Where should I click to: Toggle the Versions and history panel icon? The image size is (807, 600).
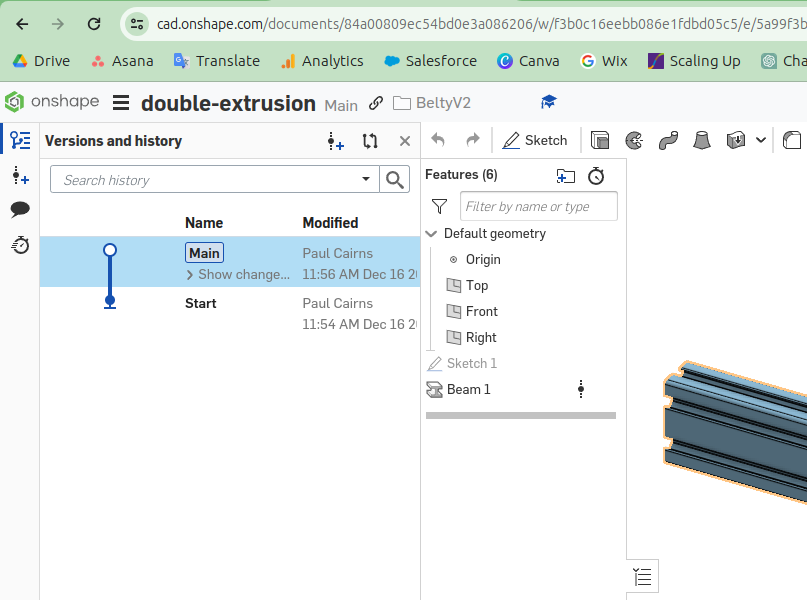click(x=21, y=140)
